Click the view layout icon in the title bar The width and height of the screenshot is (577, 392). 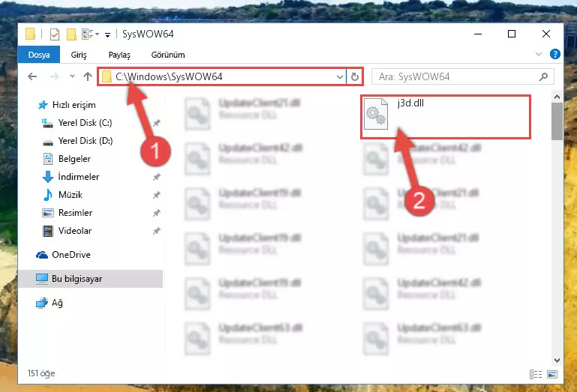pyautogui.click(x=88, y=34)
